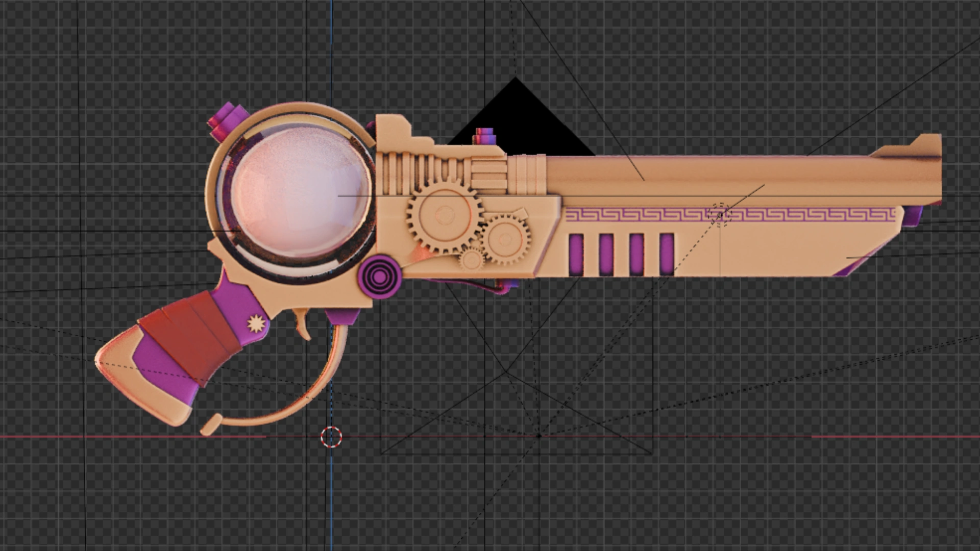Click the small trigger behind the guard
The image size is (980, 551).
[x=302, y=322]
